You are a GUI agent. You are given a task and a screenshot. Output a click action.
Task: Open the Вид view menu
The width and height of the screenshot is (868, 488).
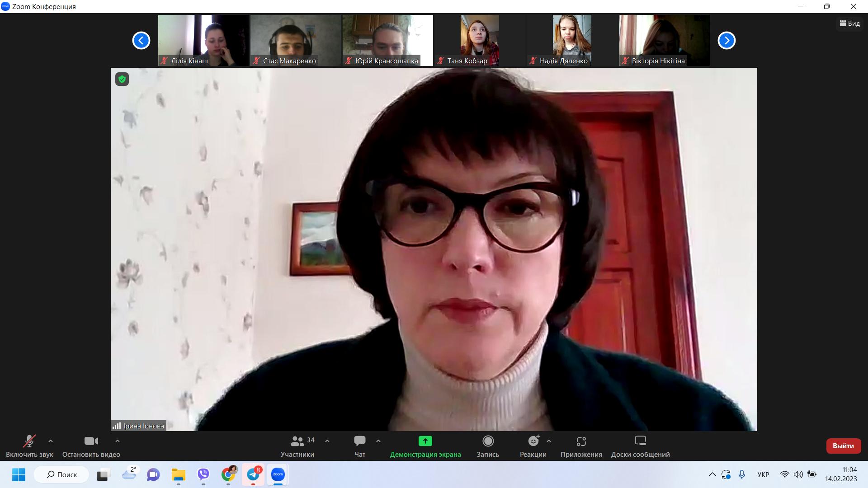point(849,23)
